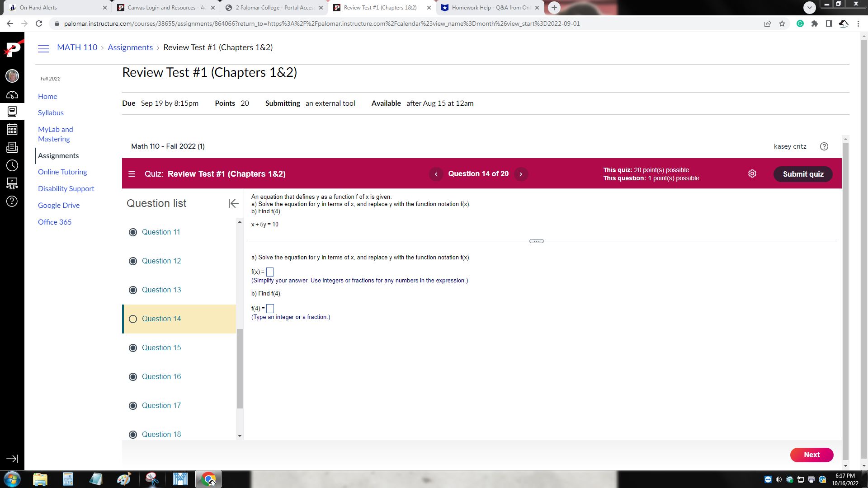Open the quiz hamburger menu

tap(132, 174)
